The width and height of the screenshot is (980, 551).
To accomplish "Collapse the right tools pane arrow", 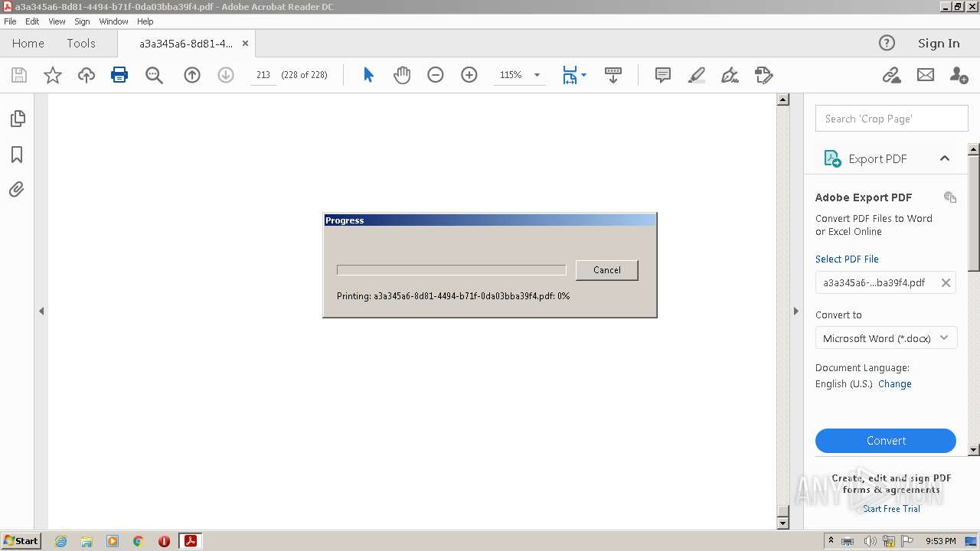I will pos(795,311).
